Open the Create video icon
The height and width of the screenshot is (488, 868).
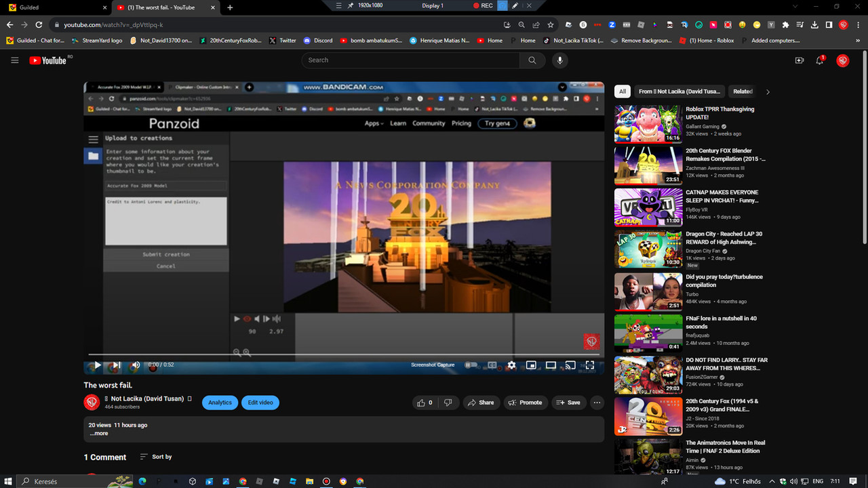[800, 60]
